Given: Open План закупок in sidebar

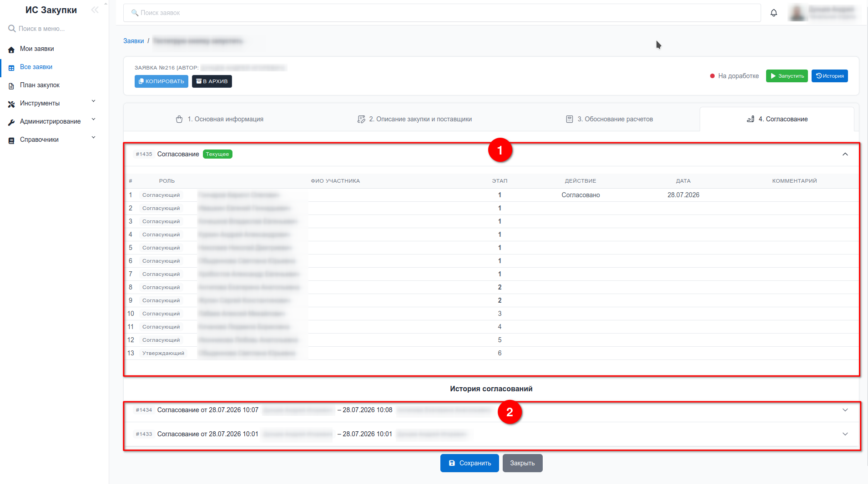Looking at the screenshot, I should 40,85.
